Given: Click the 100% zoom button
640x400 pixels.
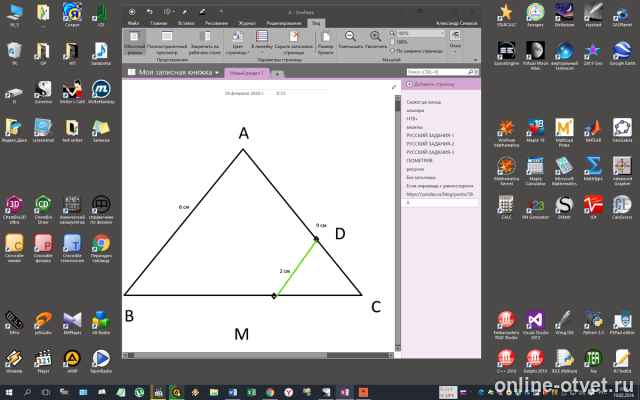Looking at the screenshot, I should [x=399, y=42].
